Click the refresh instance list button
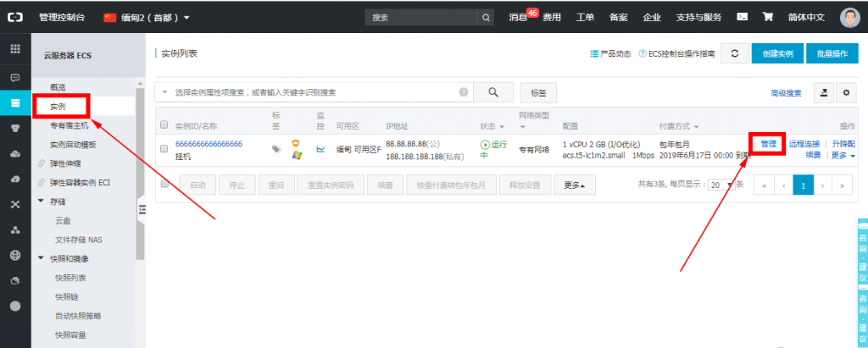The width and height of the screenshot is (868, 348). tap(735, 53)
